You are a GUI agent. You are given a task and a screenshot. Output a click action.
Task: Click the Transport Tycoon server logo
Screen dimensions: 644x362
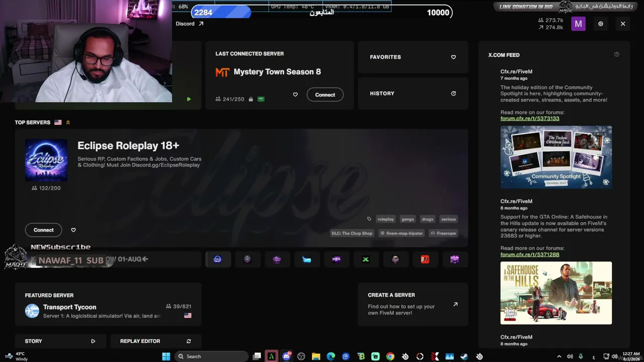click(x=32, y=311)
